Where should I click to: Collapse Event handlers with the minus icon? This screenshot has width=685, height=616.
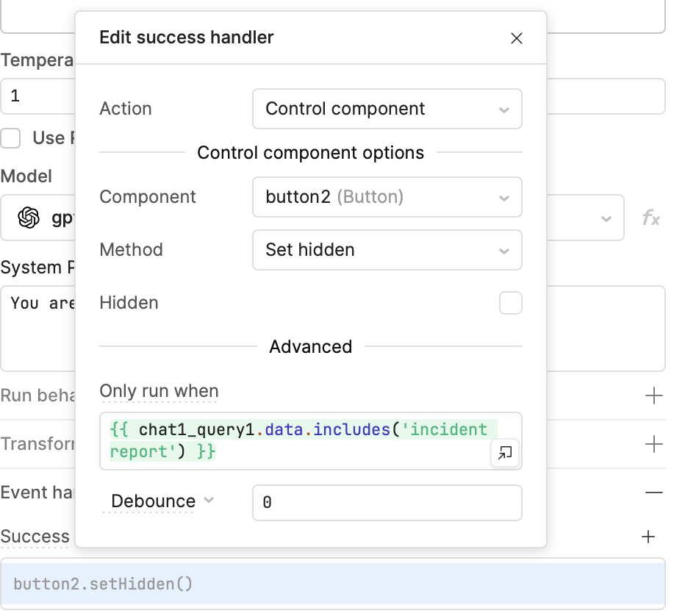pyautogui.click(x=653, y=493)
